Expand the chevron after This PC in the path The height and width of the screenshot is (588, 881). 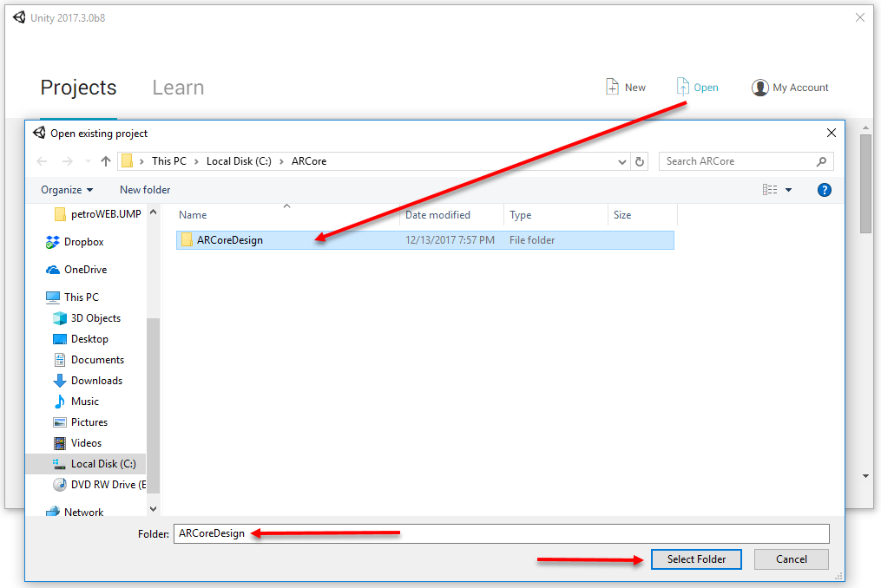click(196, 161)
